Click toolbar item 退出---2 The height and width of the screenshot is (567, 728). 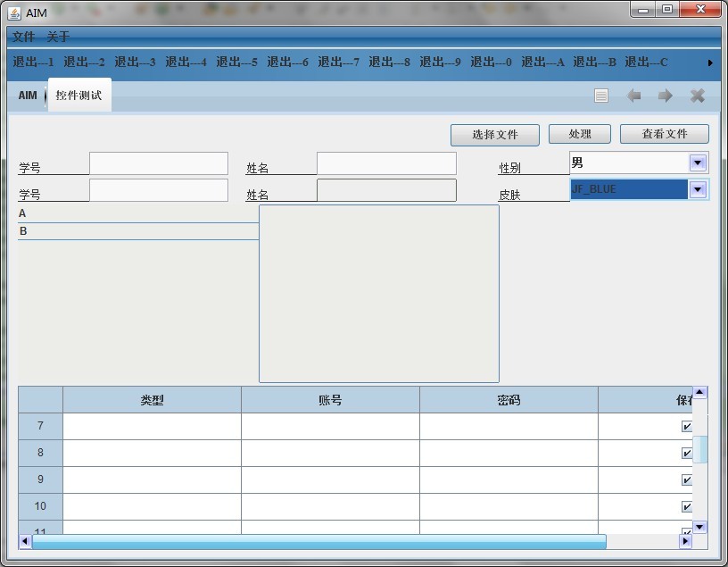tap(84, 62)
